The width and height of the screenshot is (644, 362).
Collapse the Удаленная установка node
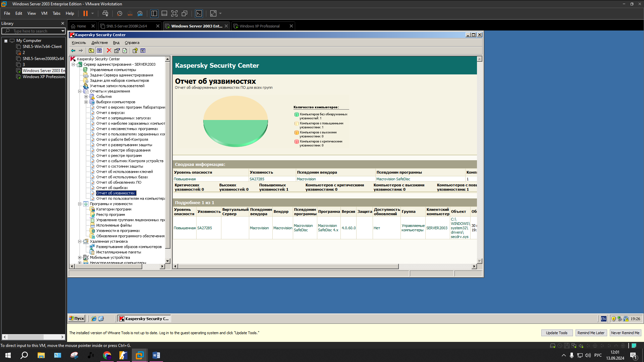pos(79,241)
